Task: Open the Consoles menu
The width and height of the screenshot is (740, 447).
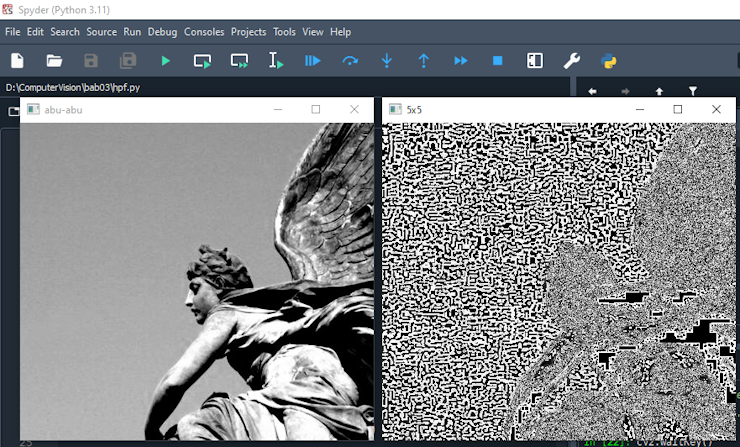Action: 204,32
